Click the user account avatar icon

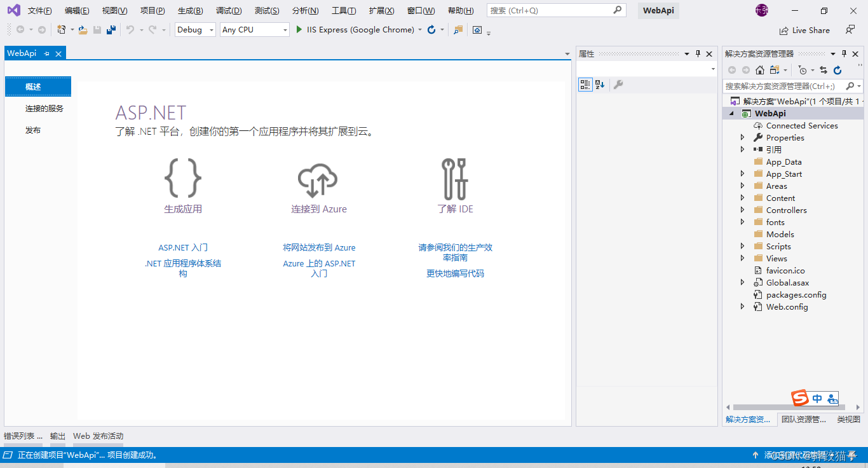coord(762,10)
